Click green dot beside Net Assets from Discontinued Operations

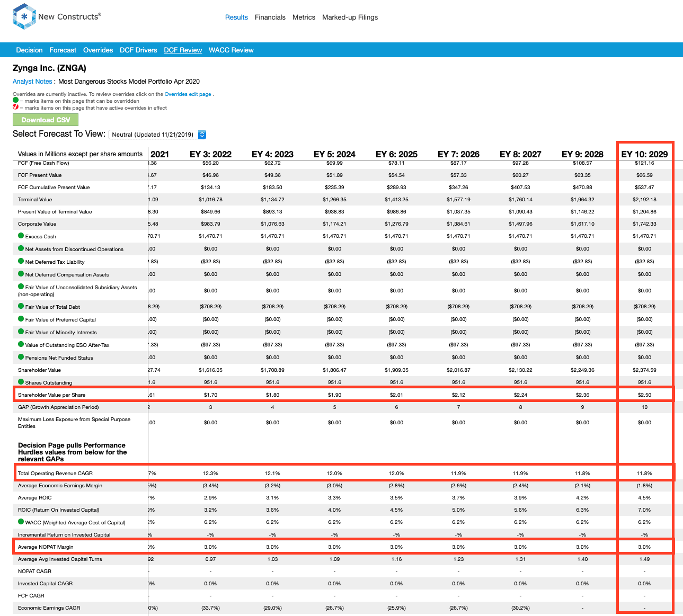[21, 248]
